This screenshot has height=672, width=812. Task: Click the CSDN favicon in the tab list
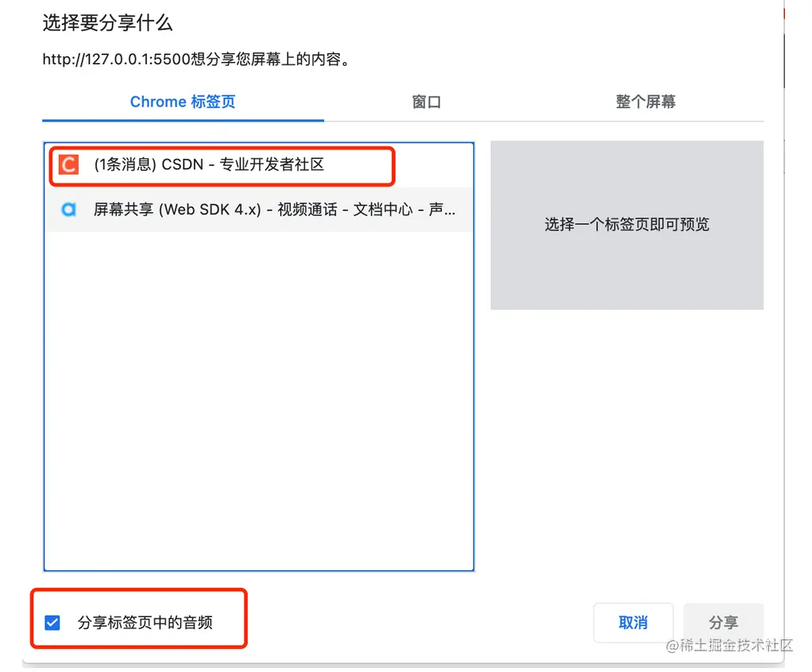[68, 165]
